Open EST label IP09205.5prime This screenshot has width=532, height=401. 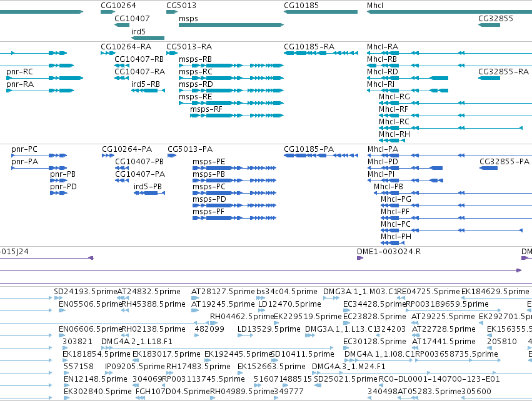coord(134,367)
